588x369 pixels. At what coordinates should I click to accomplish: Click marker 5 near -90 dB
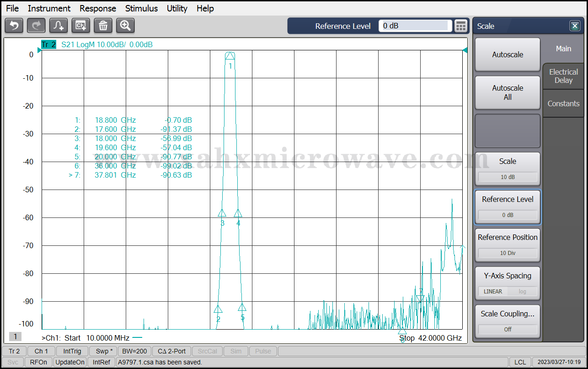[x=242, y=307]
